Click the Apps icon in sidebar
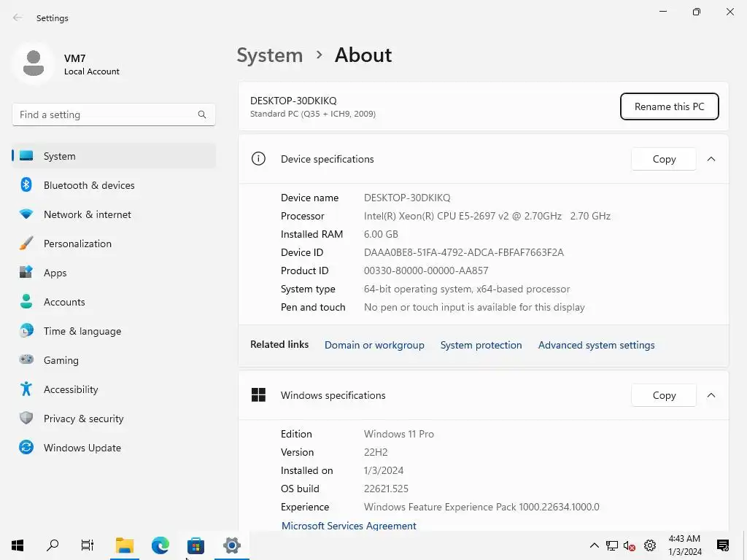 pos(26,272)
